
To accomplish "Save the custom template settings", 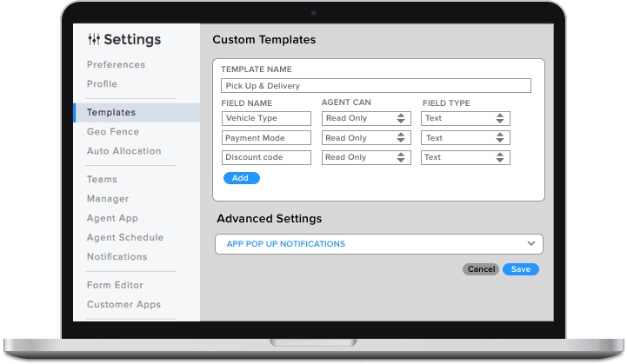I will click(521, 269).
